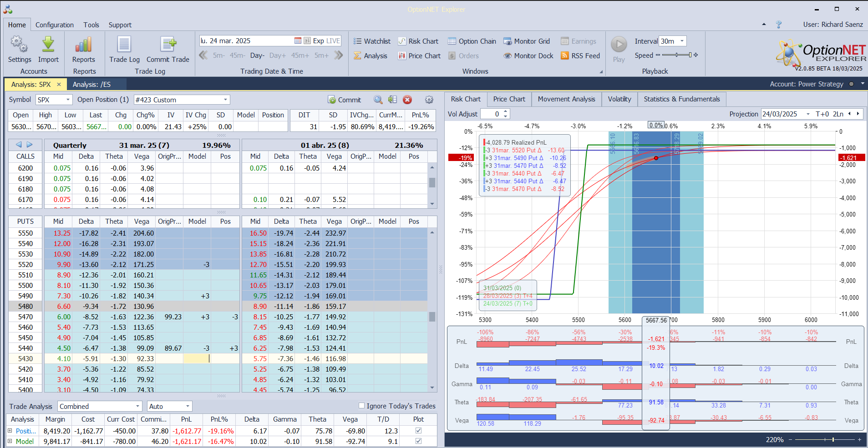Image resolution: width=868 pixels, height=448 pixels.
Task: Open the Trade Log icon
Action: coord(124,44)
